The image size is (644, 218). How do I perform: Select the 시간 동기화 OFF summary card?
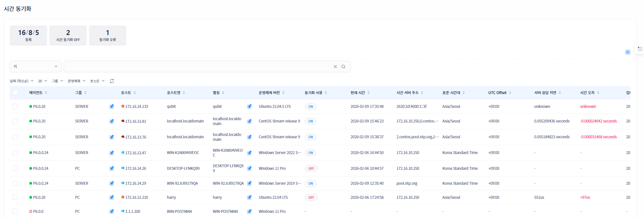click(x=68, y=36)
